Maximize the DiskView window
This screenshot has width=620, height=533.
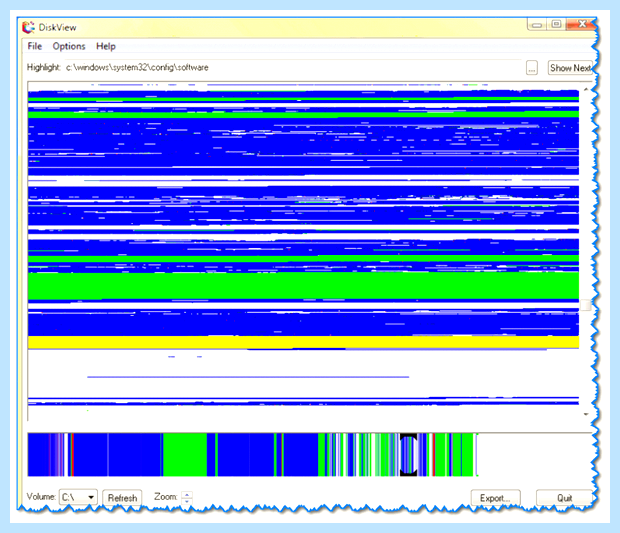pos(556,25)
